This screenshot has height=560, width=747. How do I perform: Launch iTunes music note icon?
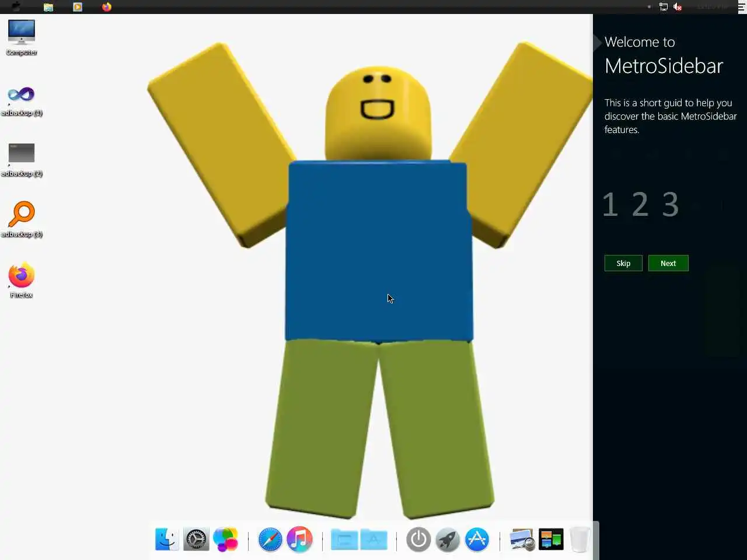299,540
